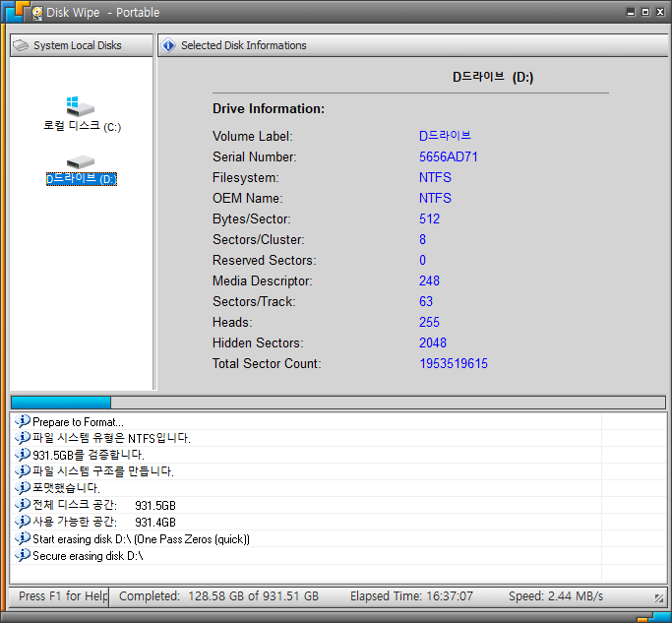Screen dimensions: 672x623
Task: Click info icon next to Prepare to Format
Action: pyautogui.click(x=24, y=422)
